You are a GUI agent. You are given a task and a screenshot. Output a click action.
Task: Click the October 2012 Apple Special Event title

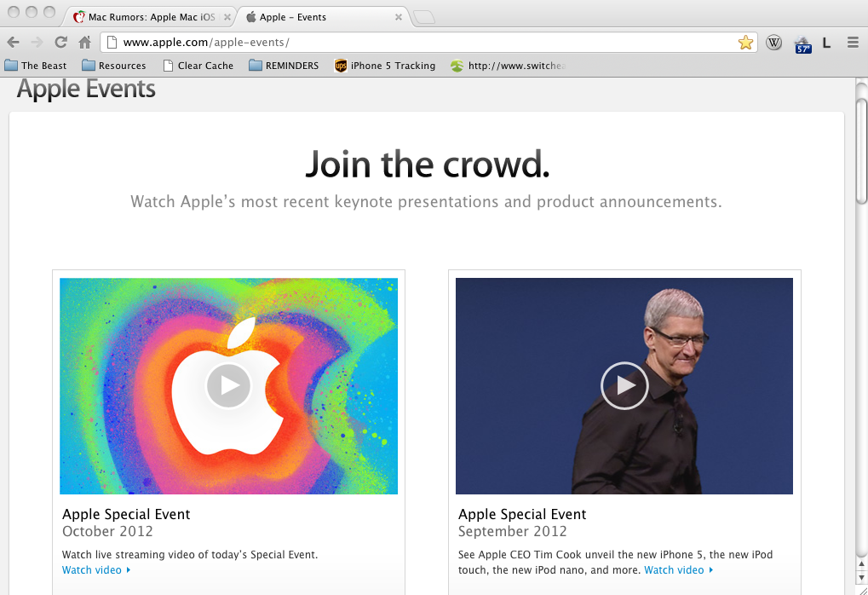(126, 514)
